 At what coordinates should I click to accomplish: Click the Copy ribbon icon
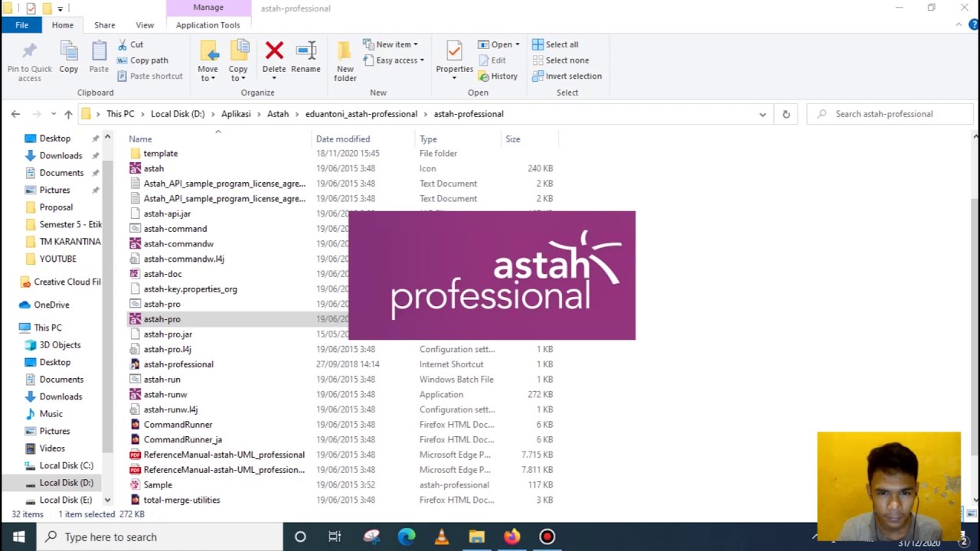(69, 52)
